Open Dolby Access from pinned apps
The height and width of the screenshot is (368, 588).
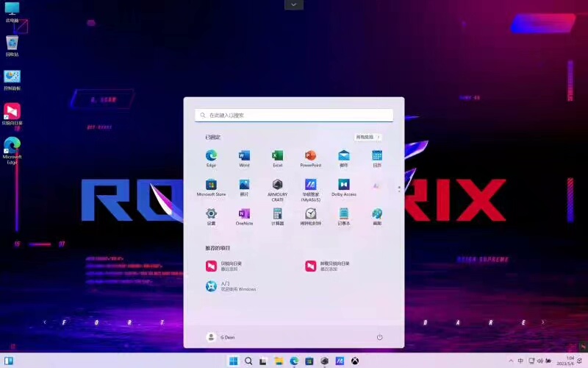coord(344,188)
